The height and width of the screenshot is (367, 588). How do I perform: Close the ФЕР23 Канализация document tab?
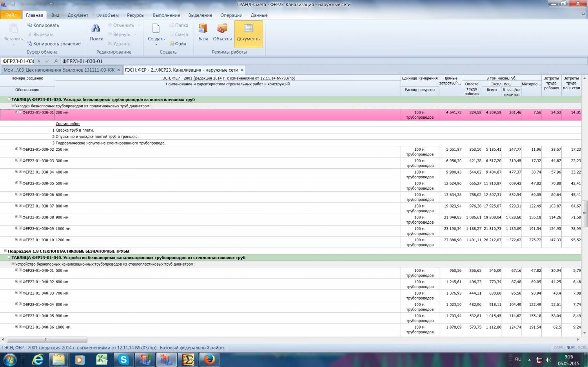pos(242,70)
